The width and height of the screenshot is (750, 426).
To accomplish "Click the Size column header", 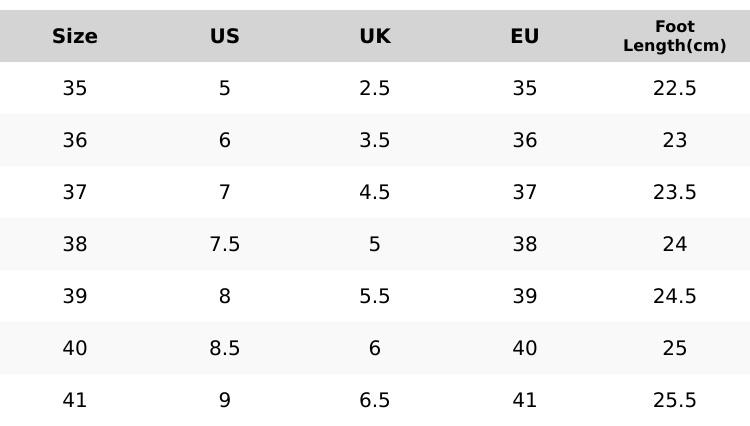I will coord(75,36).
